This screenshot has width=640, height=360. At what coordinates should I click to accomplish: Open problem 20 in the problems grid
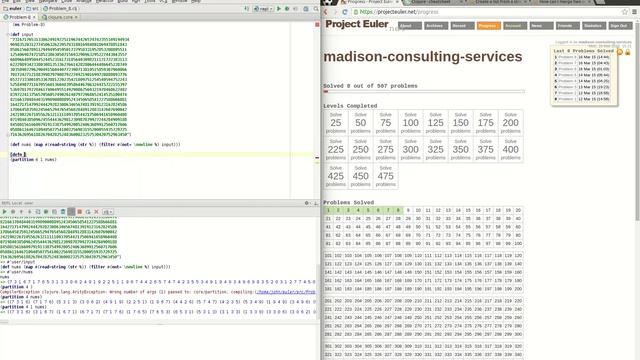point(518,210)
